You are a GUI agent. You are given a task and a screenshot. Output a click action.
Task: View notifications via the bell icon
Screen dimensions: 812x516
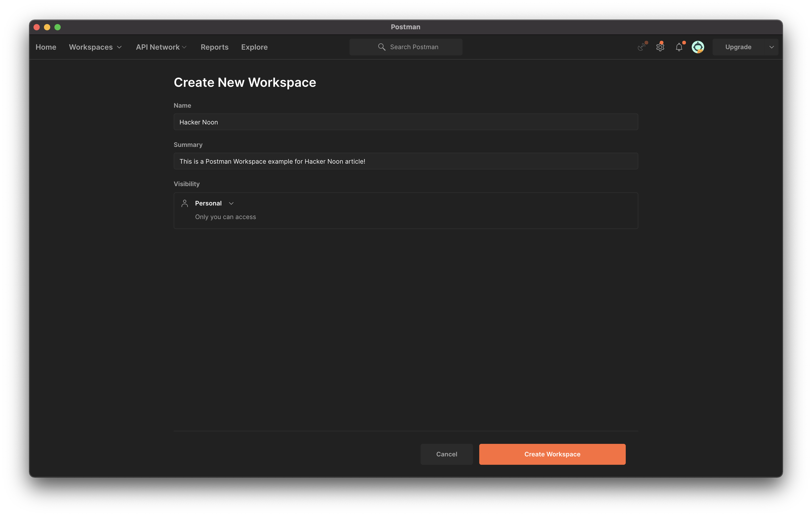[x=679, y=47]
